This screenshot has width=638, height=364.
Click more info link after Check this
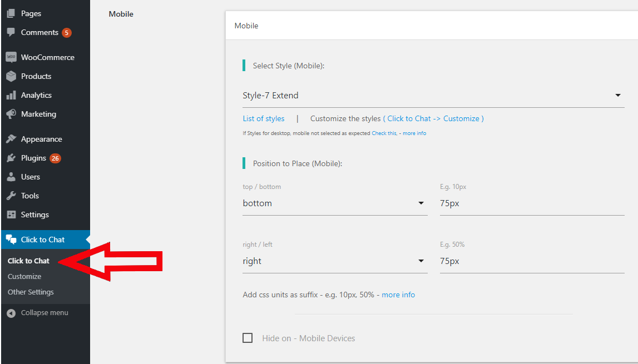414,133
